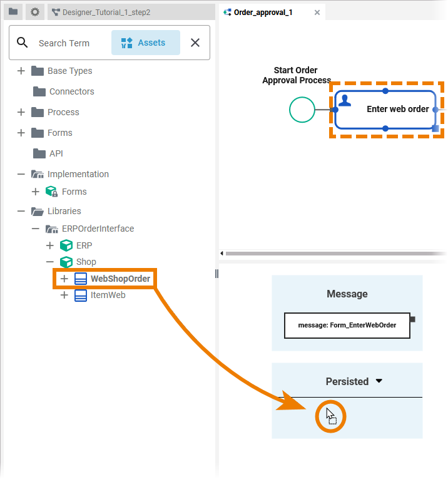The width and height of the screenshot is (448, 479).
Task: Expand the WebShopOrder tree node
Action: (x=64, y=279)
